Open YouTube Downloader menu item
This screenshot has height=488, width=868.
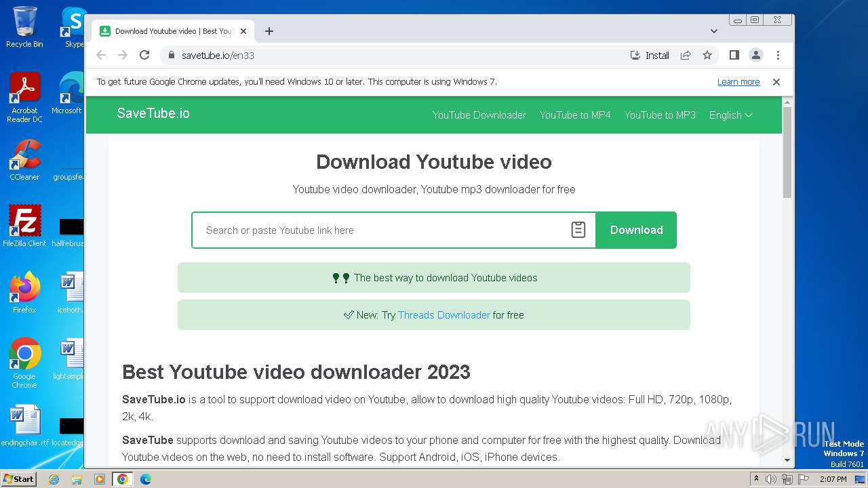[x=479, y=115]
